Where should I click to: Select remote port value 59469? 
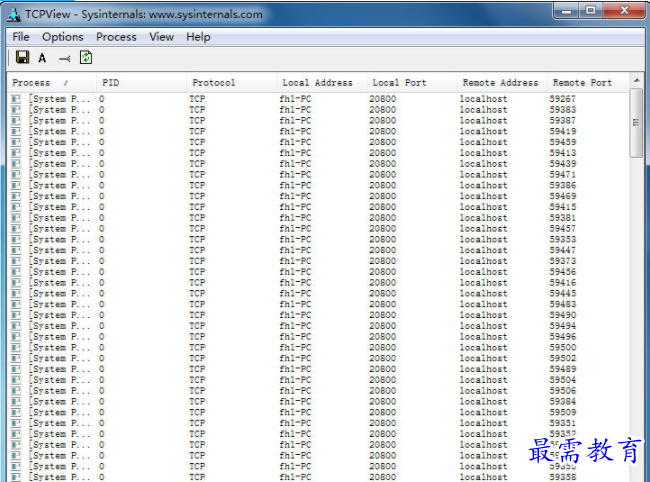[563, 196]
